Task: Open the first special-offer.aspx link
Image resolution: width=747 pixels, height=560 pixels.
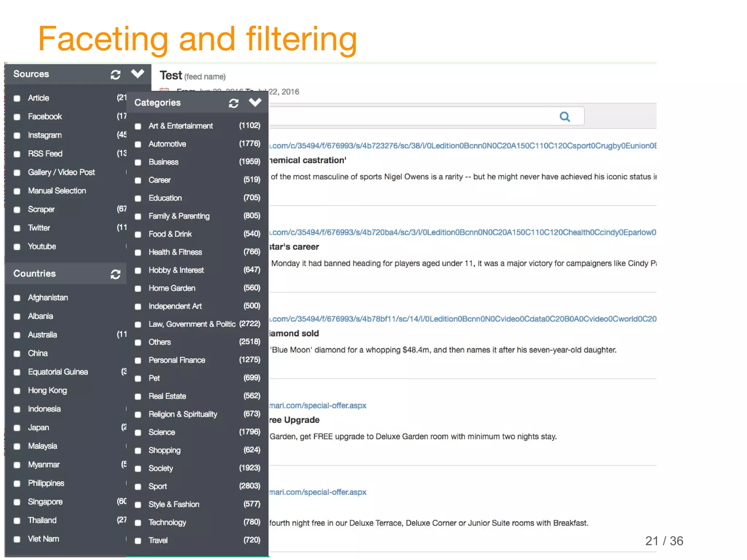Action: click(318, 406)
